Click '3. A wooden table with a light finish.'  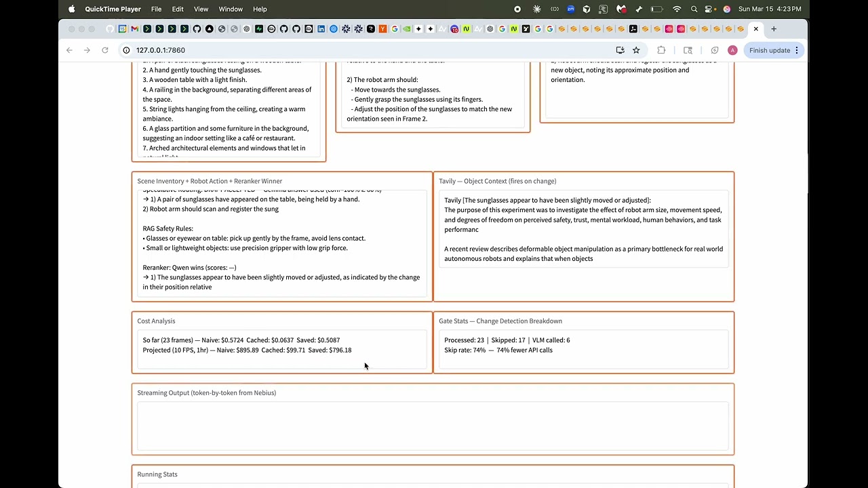195,80
